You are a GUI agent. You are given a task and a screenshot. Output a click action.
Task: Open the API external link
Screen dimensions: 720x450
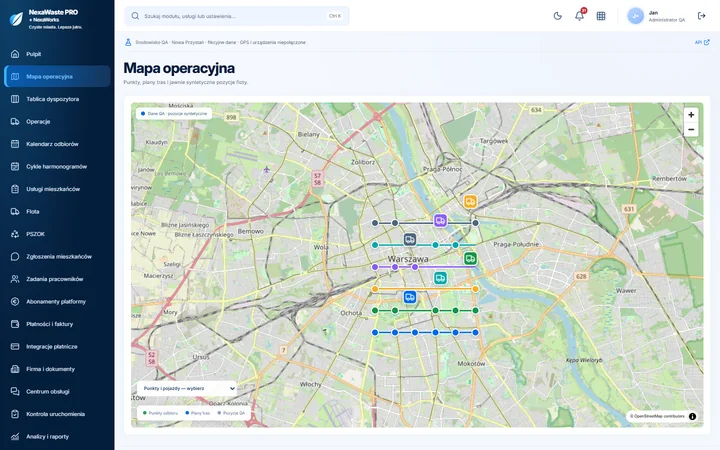point(702,42)
